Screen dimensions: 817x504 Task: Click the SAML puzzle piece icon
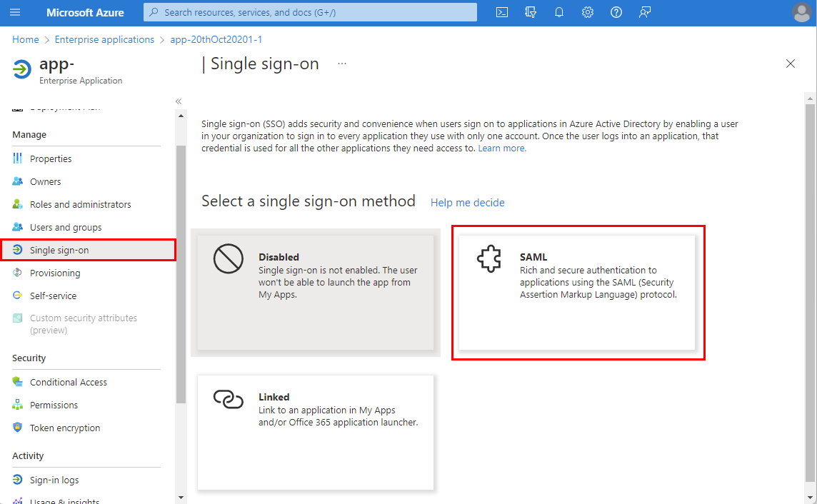(x=489, y=258)
